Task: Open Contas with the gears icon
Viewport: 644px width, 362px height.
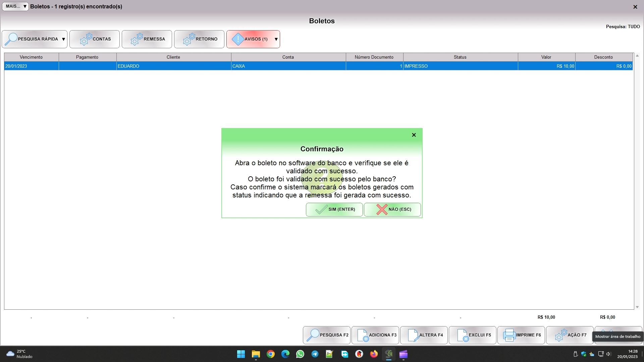Action: tap(86, 39)
